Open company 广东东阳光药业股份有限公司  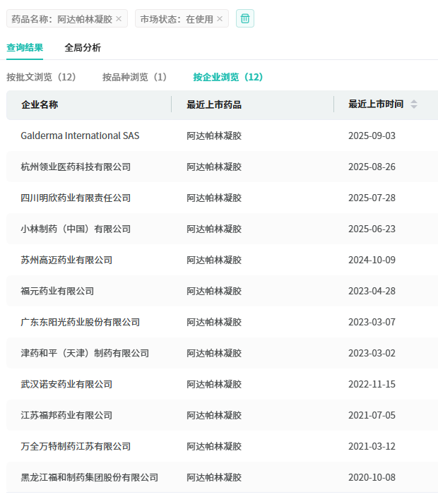point(81,322)
